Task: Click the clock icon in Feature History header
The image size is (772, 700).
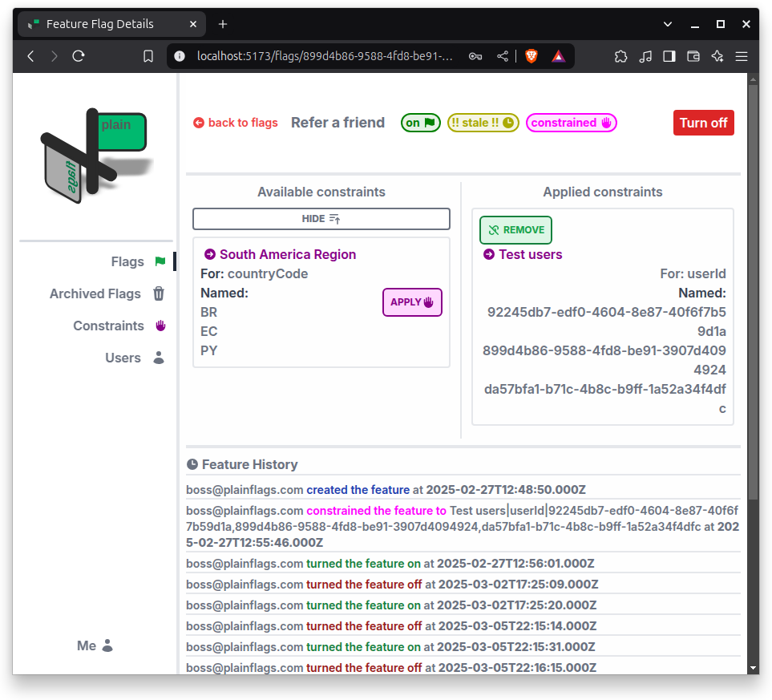Action: click(x=192, y=463)
